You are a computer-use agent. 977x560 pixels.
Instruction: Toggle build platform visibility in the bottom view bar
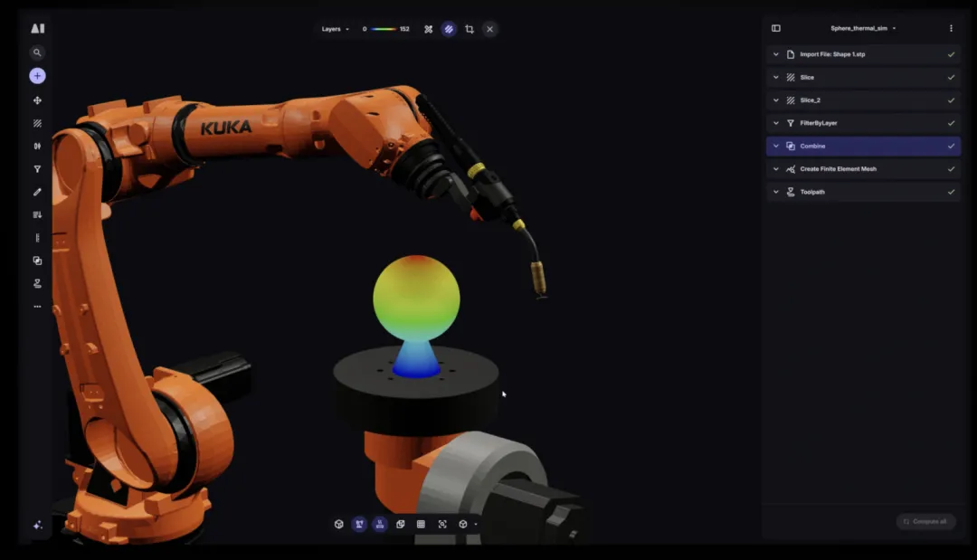tap(380, 525)
